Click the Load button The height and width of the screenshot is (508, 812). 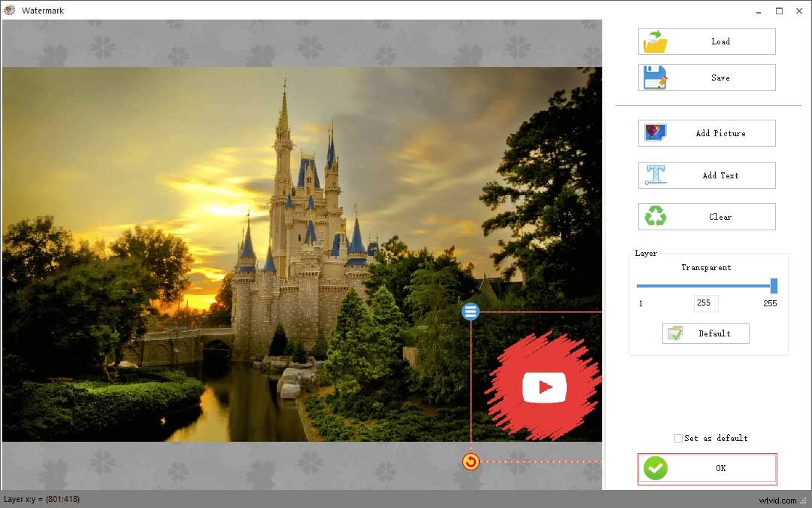point(707,41)
